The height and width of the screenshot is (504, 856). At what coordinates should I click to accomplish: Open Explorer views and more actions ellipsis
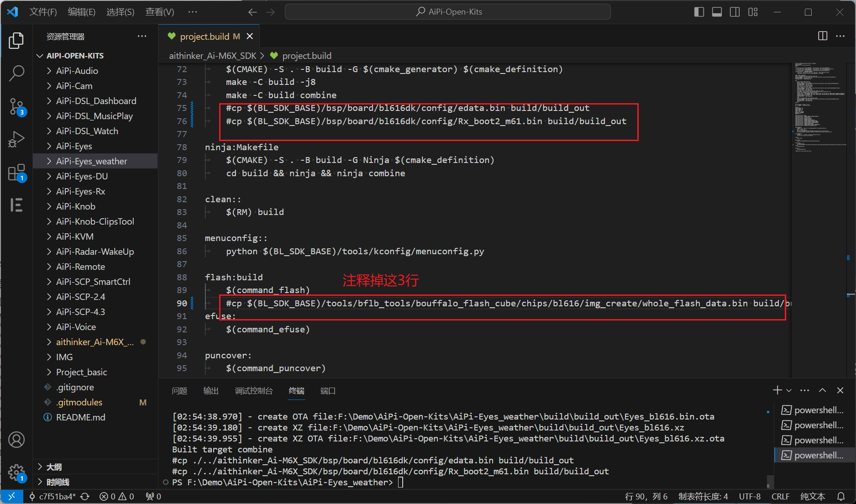tap(142, 36)
